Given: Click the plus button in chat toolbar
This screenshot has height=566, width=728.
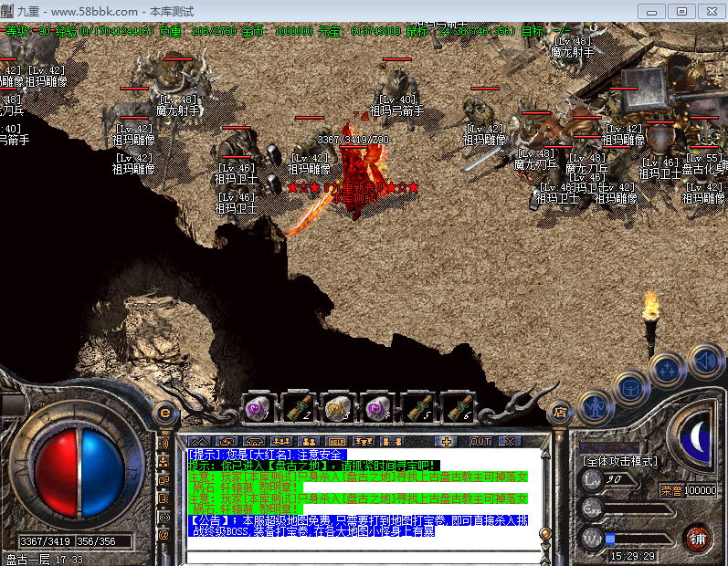Looking at the screenshot, I should 446,441.
